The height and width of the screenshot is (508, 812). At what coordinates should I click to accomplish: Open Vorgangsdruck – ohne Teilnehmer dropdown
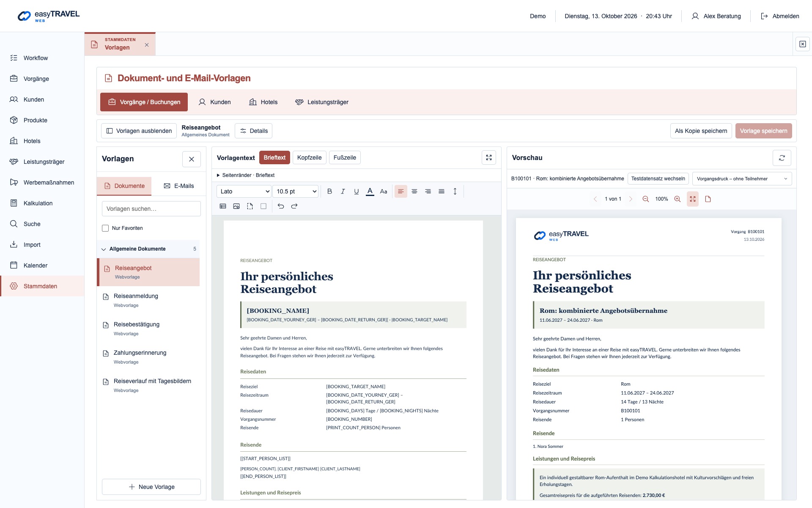(742, 179)
